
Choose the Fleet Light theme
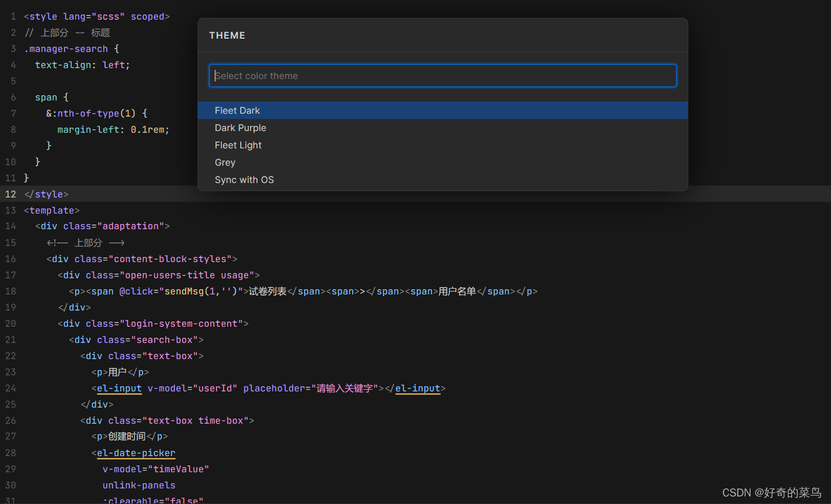coord(238,145)
